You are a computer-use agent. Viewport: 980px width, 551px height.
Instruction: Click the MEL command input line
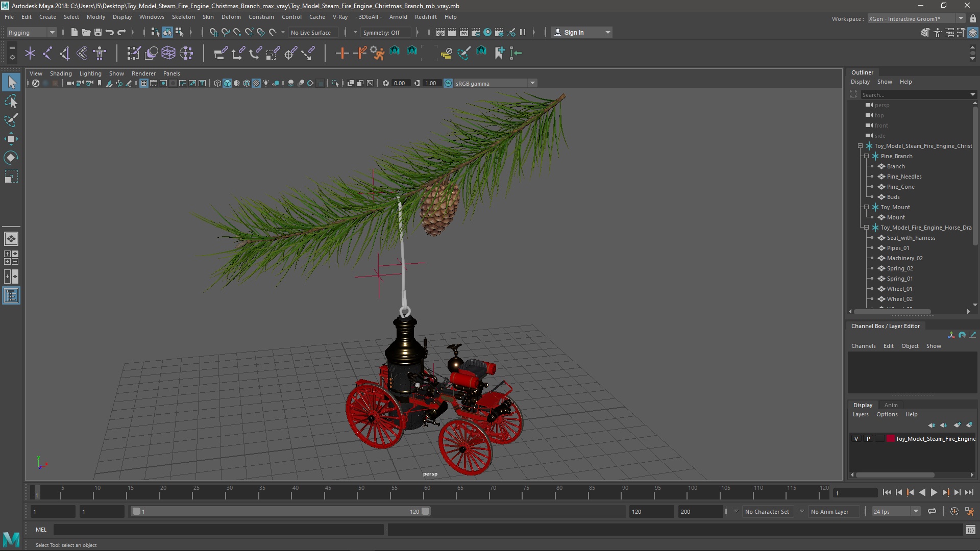click(218, 530)
